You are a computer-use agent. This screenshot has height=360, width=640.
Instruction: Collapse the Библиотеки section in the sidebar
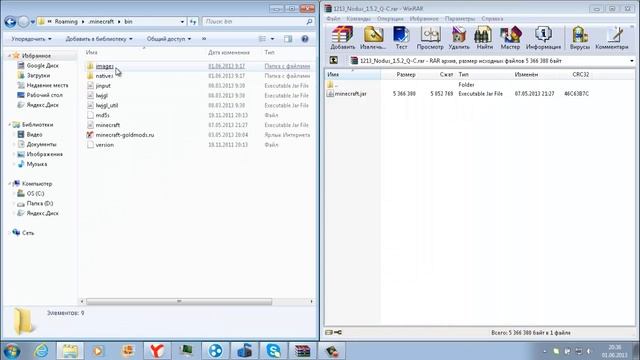(9, 125)
